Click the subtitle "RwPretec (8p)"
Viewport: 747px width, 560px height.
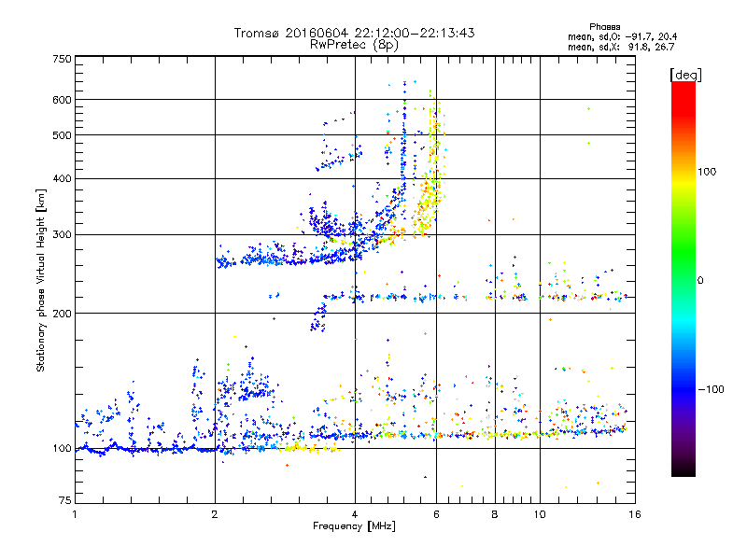(354, 45)
